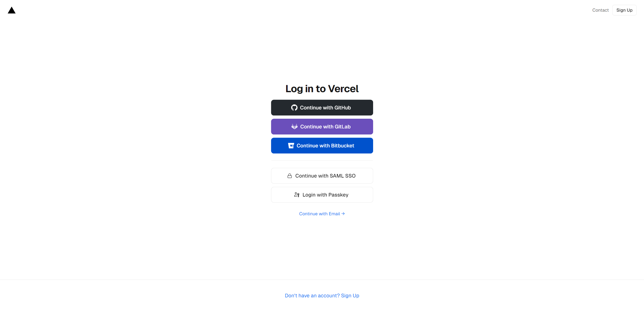
Task: Open Don't have an account? Sign Up link
Action: pyautogui.click(x=322, y=296)
